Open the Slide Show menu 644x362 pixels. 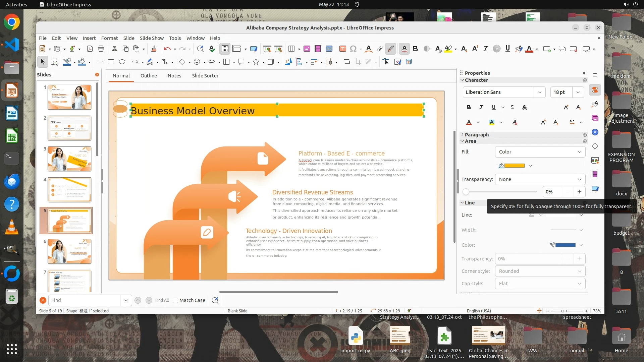pos(152,38)
